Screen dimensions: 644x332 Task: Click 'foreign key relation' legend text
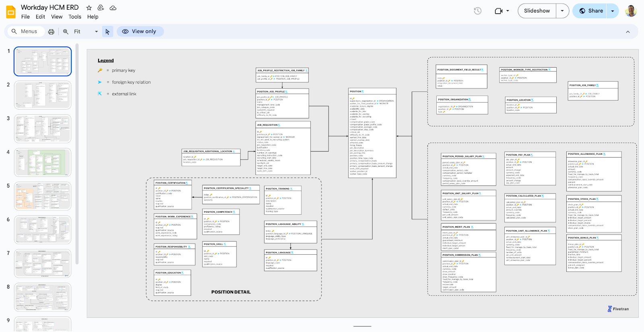[131, 82]
